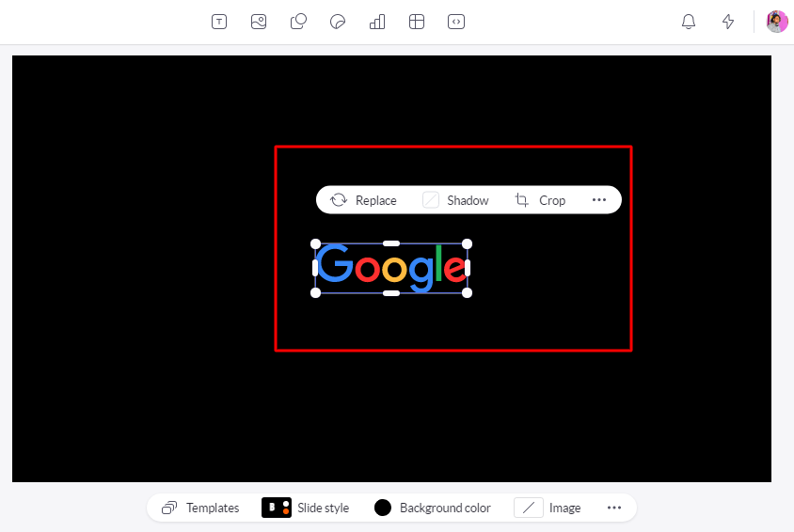
Task: Open Templates from bottom bar
Action: (x=200, y=508)
